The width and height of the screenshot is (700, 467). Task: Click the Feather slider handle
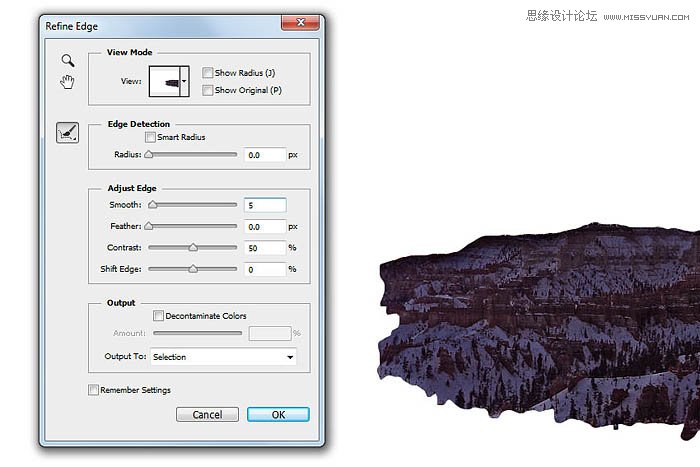(x=149, y=226)
